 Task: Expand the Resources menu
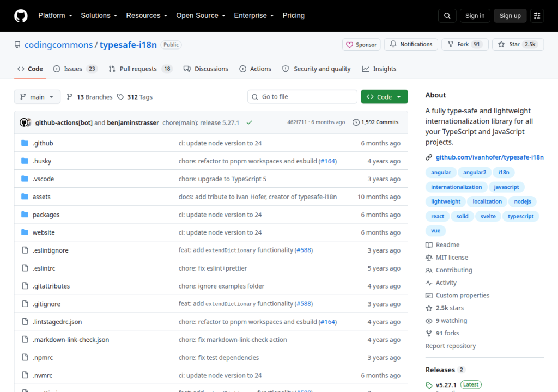tap(147, 16)
